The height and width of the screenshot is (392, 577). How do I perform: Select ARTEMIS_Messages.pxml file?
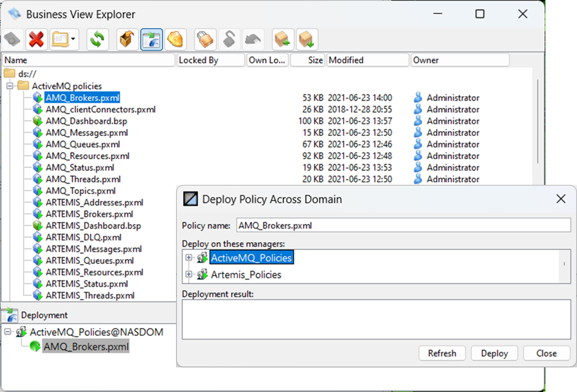pyautogui.click(x=93, y=249)
